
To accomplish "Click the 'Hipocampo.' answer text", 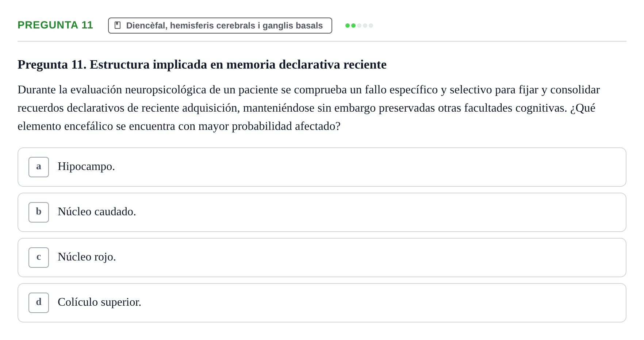I will [86, 166].
